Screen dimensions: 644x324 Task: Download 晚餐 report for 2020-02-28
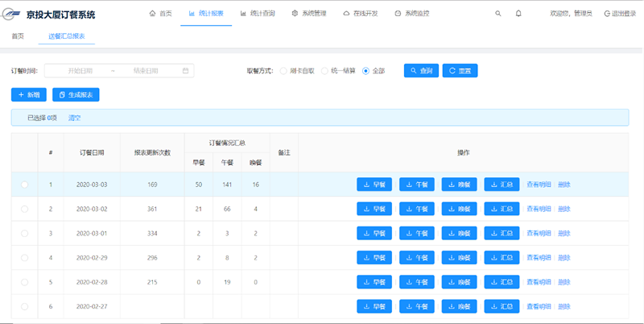[459, 282]
